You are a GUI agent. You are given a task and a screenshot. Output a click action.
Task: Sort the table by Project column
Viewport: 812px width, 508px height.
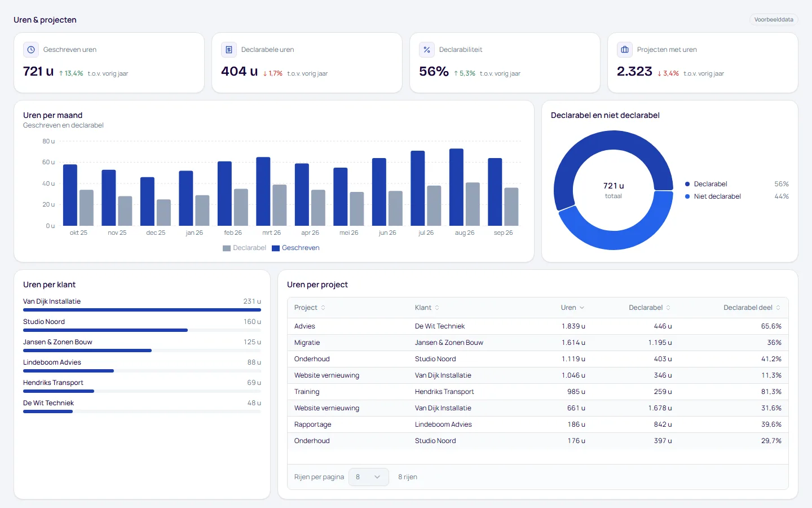point(310,308)
